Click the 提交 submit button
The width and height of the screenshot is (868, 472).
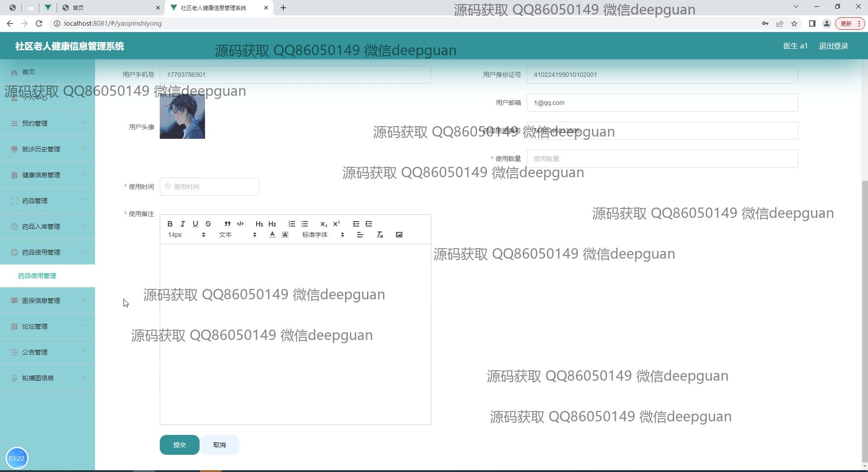(179, 445)
